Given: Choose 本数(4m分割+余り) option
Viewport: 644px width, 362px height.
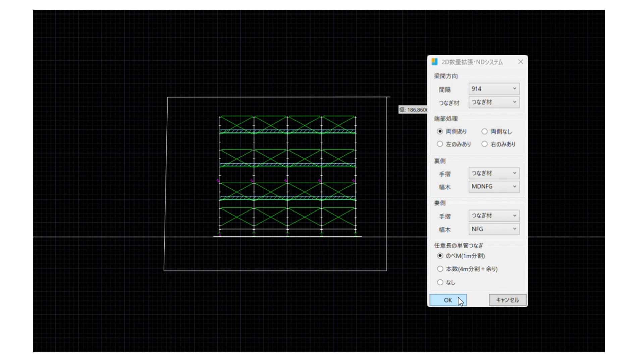Looking at the screenshot, I should pos(440,269).
